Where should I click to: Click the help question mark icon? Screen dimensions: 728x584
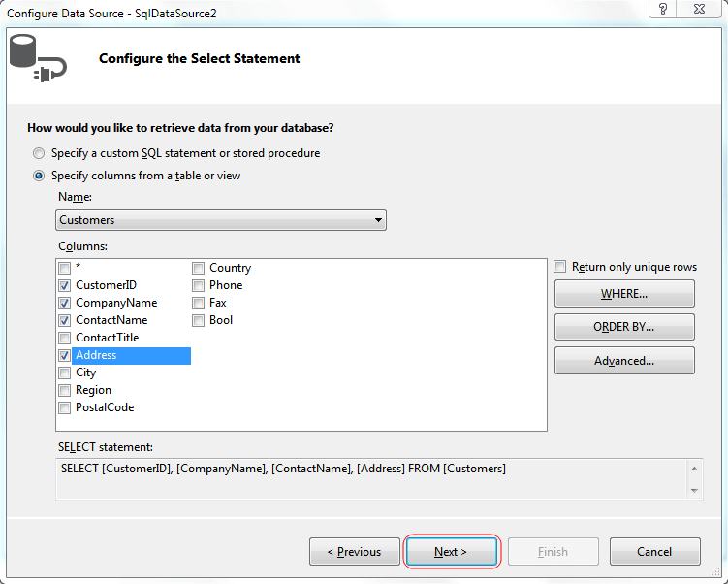pos(662,9)
